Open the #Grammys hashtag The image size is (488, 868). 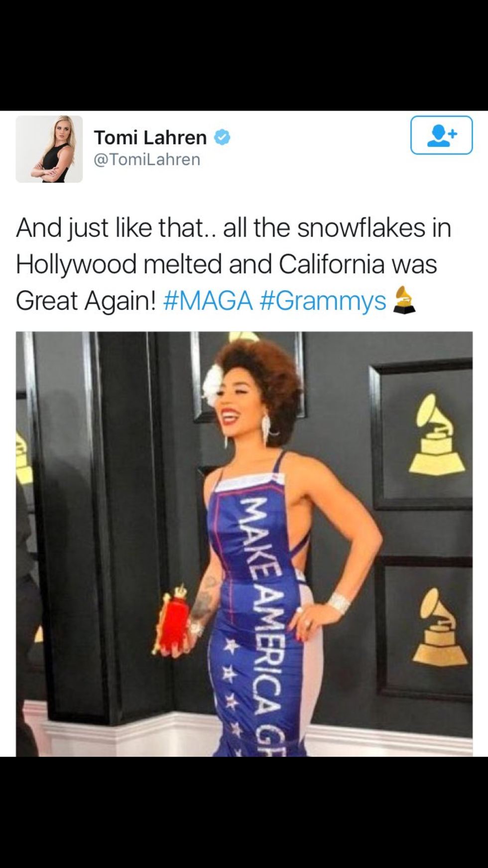(x=323, y=301)
